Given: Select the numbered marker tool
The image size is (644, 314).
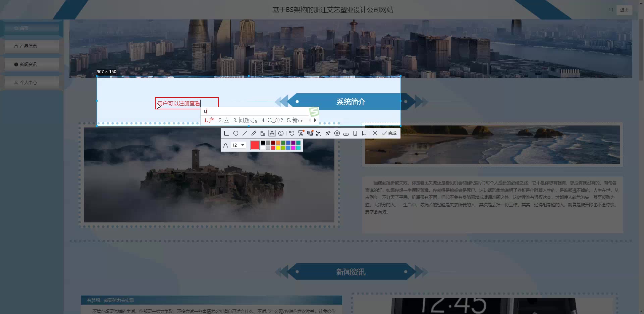Looking at the screenshot, I should (x=281, y=133).
